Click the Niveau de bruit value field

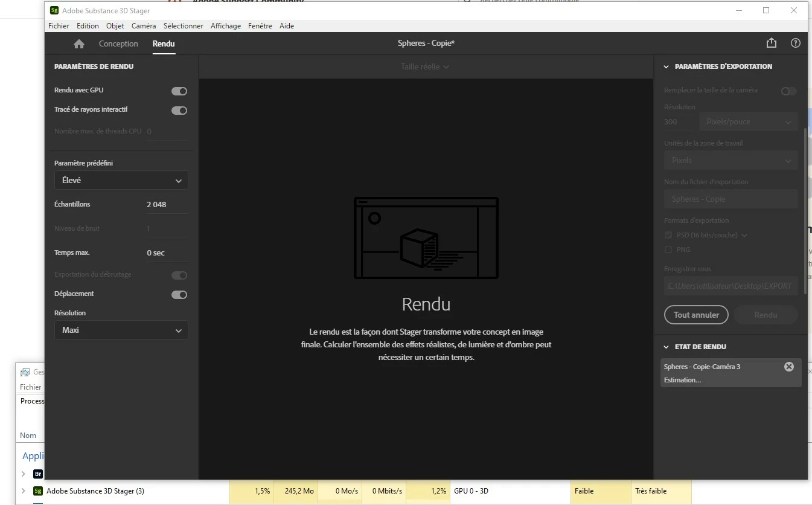point(167,228)
